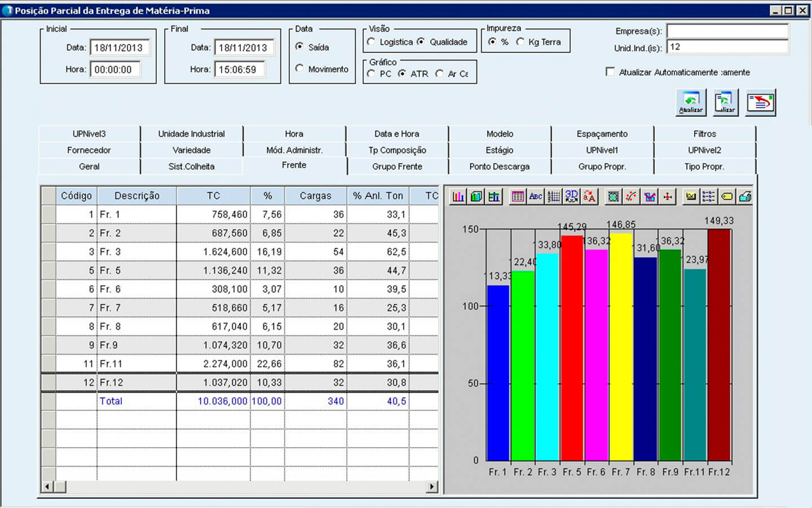
Task: Toggle the chart grid lines icon
Action: pos(554,196)
